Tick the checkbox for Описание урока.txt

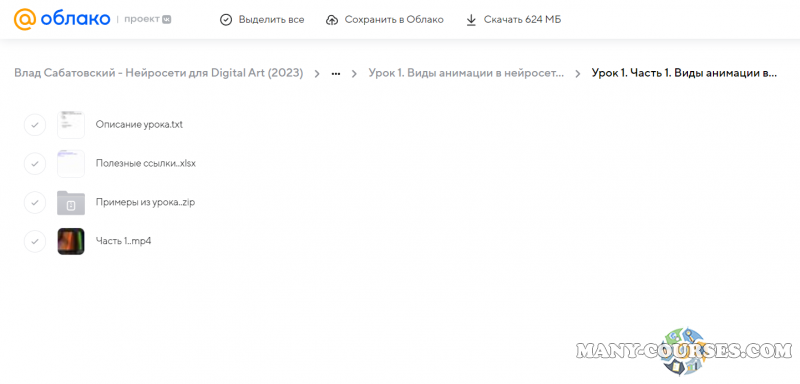tap(35, 125)
